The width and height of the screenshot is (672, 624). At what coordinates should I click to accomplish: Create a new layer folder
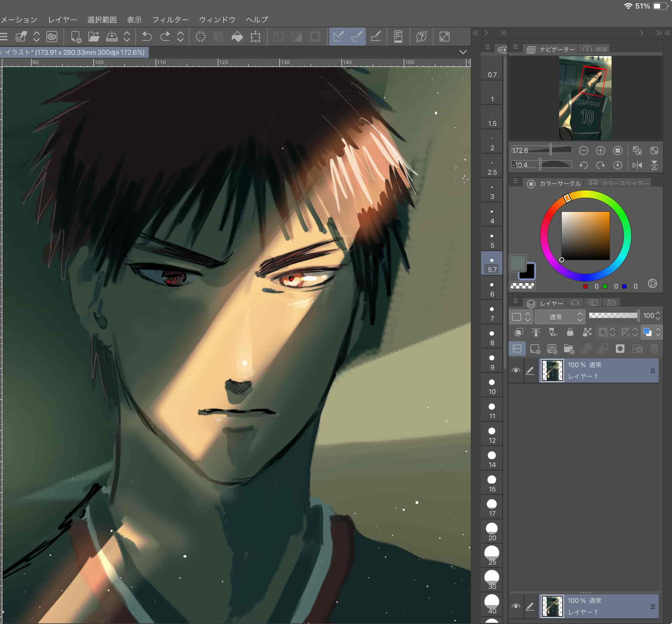click(569, 349)
